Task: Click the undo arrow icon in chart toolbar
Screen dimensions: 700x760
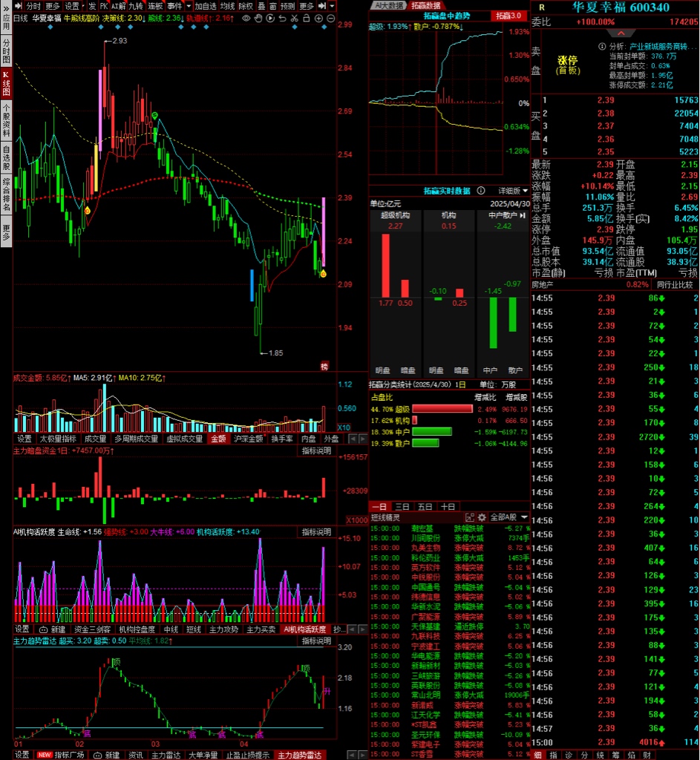Action: point(283,19)
